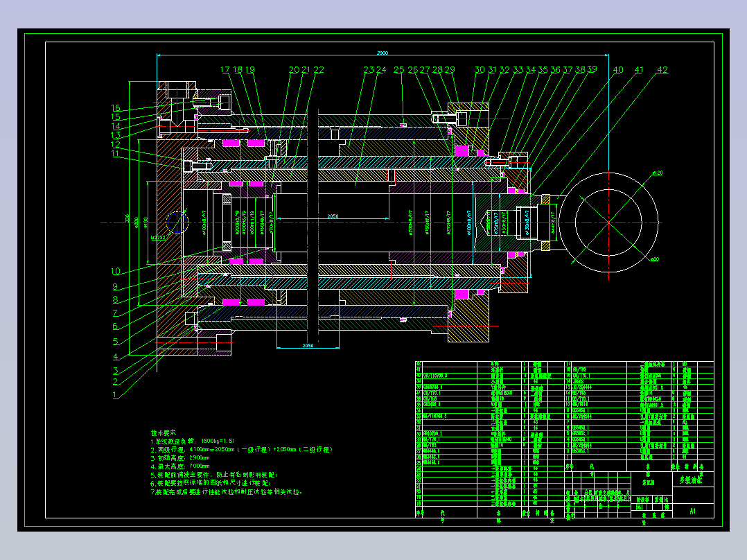This screenshot has width=747, height=560.
Task: Select note line 7 about performance and pressure tests
Action: pos(227,492)
